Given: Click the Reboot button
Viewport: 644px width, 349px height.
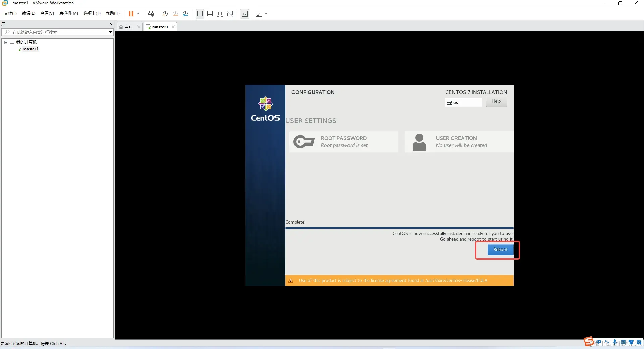Looking at the screenshot, I should coord(500,250).
